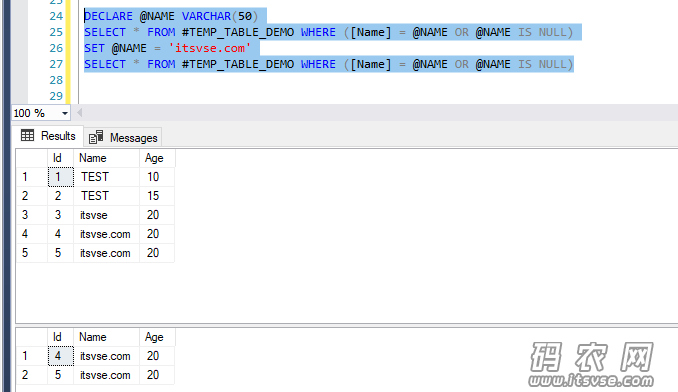Select Id cell 4 in second grid

coord(61,356)
